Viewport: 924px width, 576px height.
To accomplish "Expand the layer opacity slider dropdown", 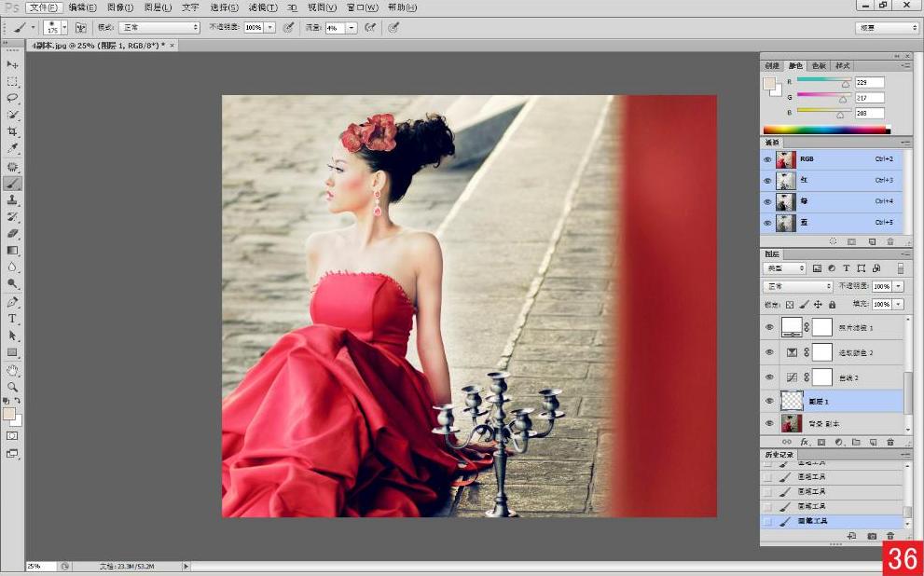I will pos(898,286).
